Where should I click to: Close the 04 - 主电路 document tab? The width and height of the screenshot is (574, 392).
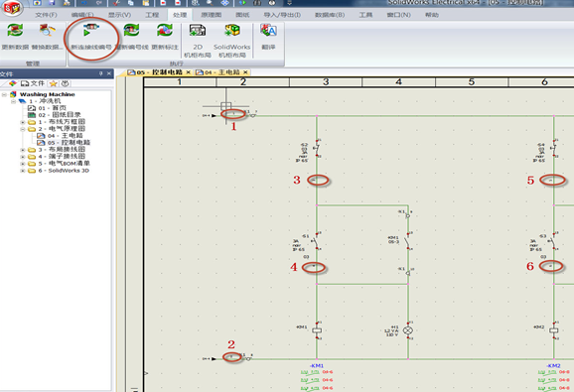[x=245, y=72]
